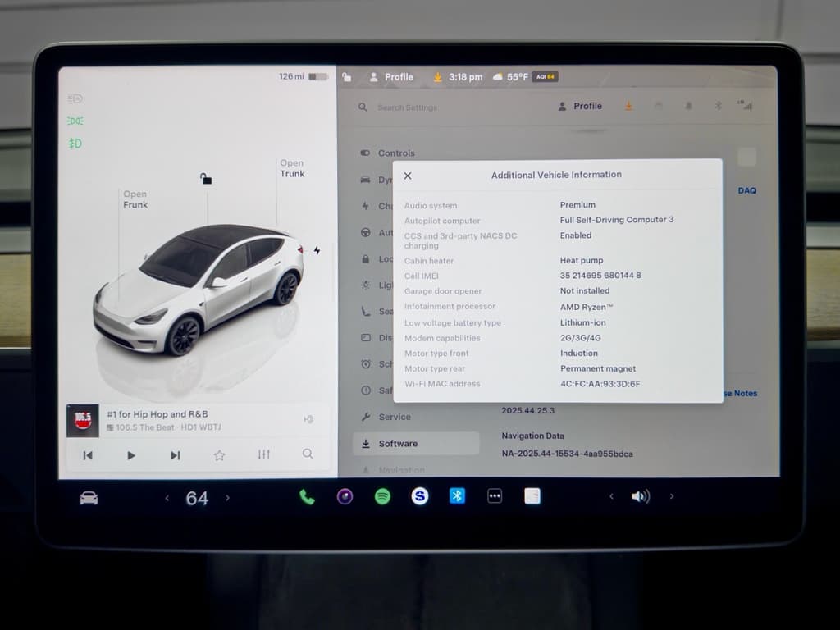
Task: Open Bluetooth settings from the dock
Action: point(457,496)
